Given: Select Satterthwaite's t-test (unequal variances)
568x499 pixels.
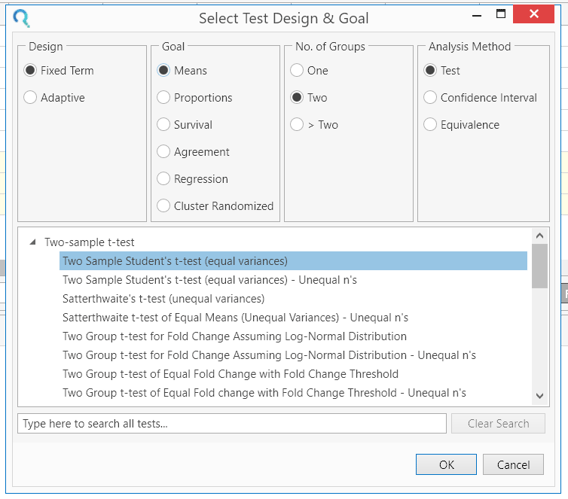Looking at the screenshot, I should 163,299.
